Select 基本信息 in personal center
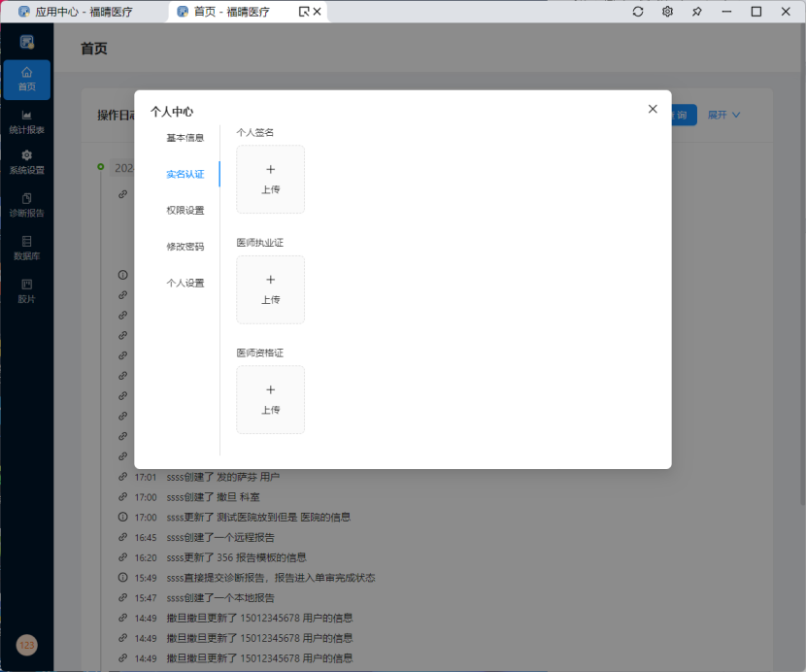The image size is (806, 672). pos(185,137)
